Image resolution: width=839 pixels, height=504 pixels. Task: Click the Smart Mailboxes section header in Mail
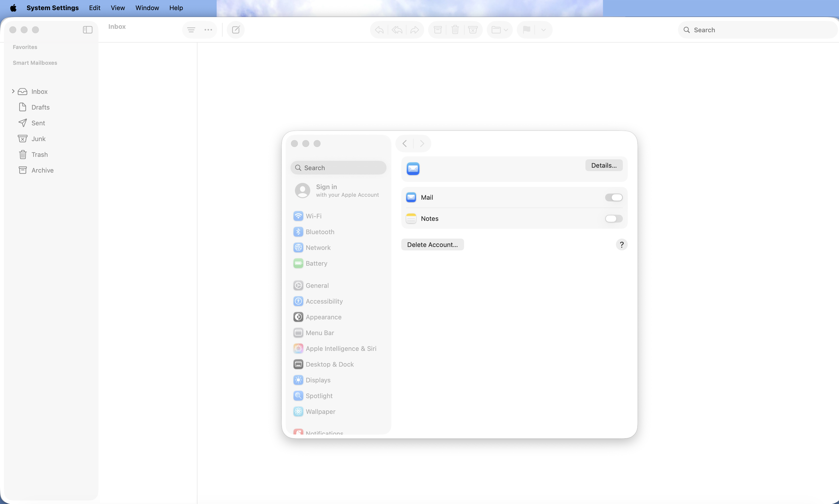tap(35, 63)
